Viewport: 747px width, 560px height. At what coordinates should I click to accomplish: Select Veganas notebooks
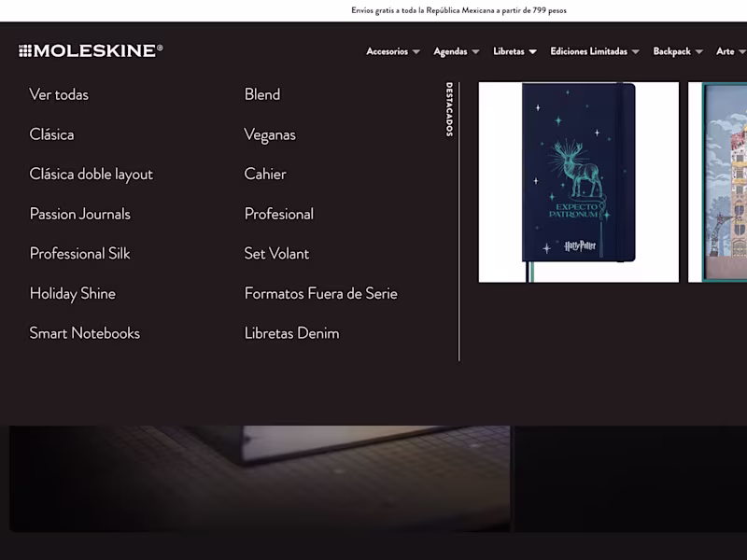[x=270, y=134]
